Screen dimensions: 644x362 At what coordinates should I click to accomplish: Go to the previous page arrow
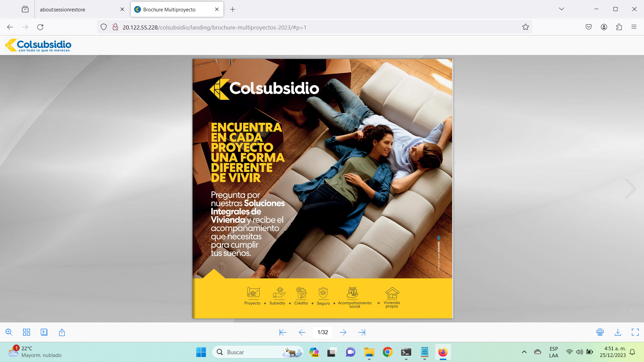(302, 332)
